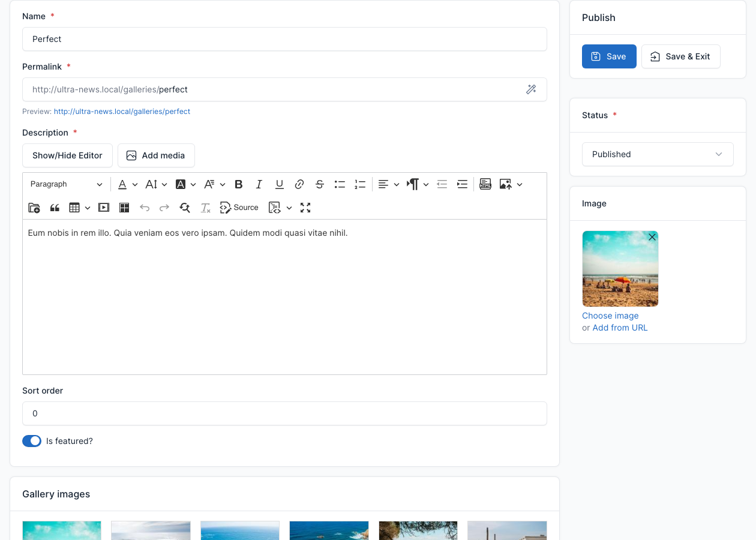Apply strikethrough formatting
The width and height of the screenshot is (756, 540).
pyautogui.click(x=320, y=184)
